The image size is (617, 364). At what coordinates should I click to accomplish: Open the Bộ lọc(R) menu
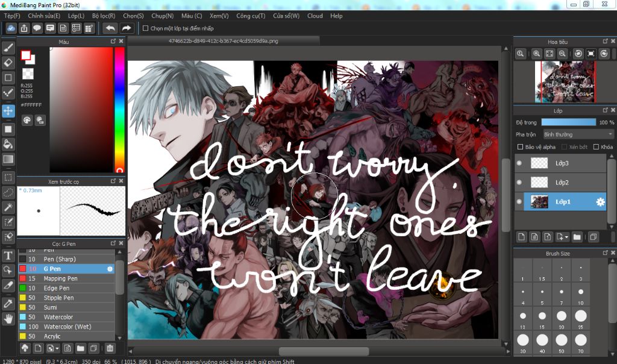click(x=104, y=16)
